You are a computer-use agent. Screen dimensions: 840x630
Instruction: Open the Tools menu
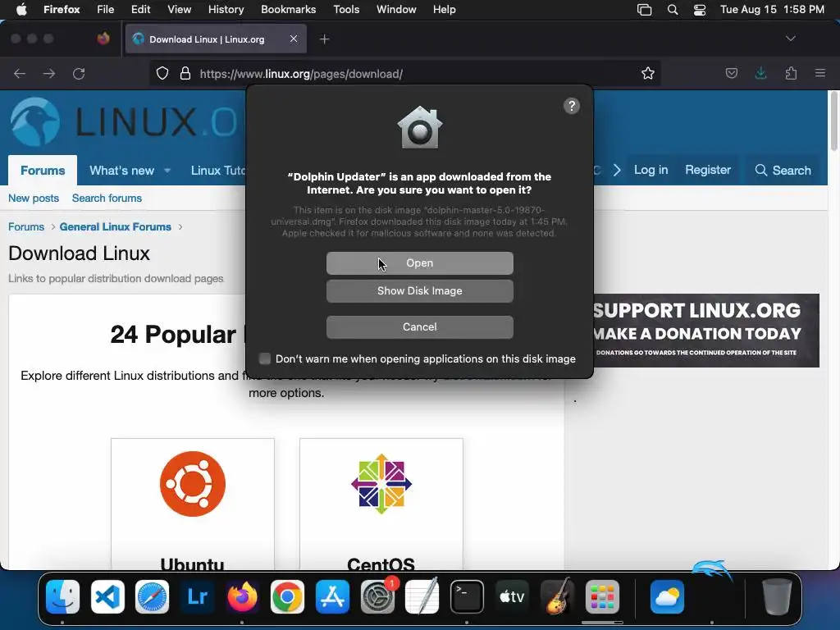pyautogui.click(x=346, y=9)
